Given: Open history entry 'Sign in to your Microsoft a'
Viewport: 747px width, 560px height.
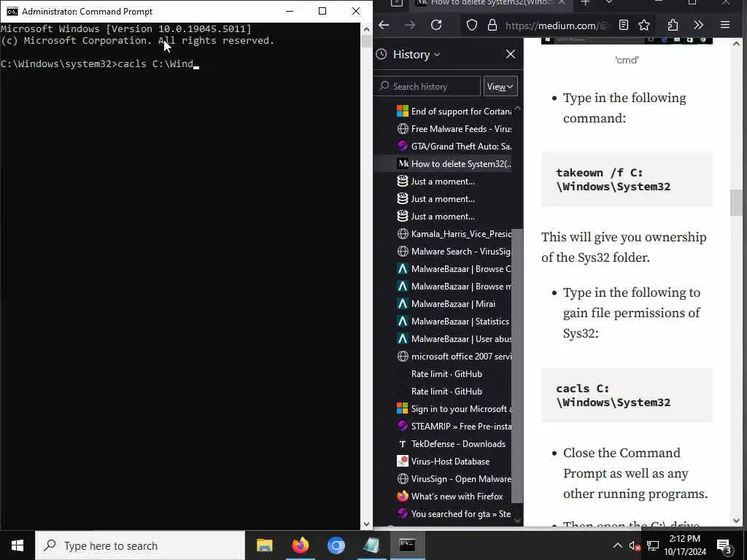Looking at the screenshot, I should click(x=454, y=409).
